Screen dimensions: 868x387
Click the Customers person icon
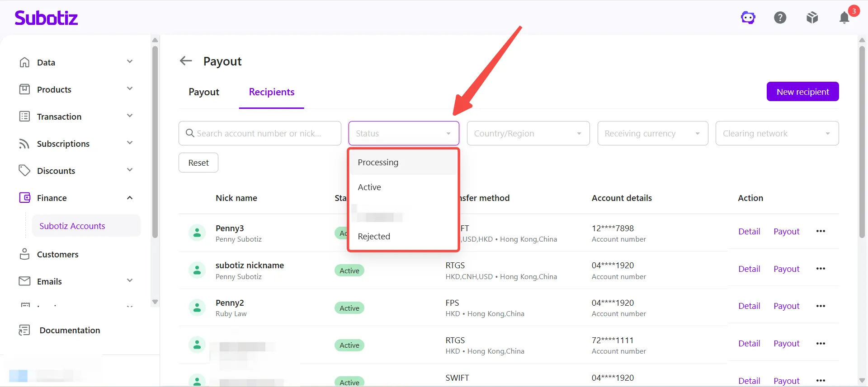24,254
